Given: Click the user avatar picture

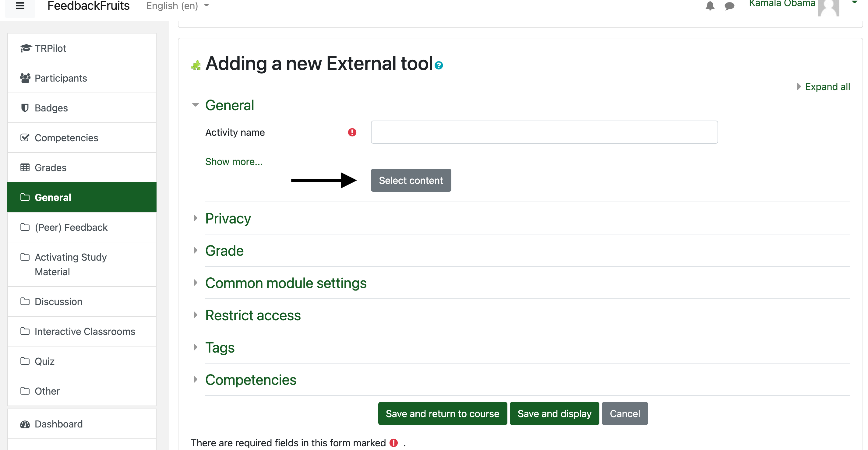Looking at the screenshot, I should tap(829, 7).
